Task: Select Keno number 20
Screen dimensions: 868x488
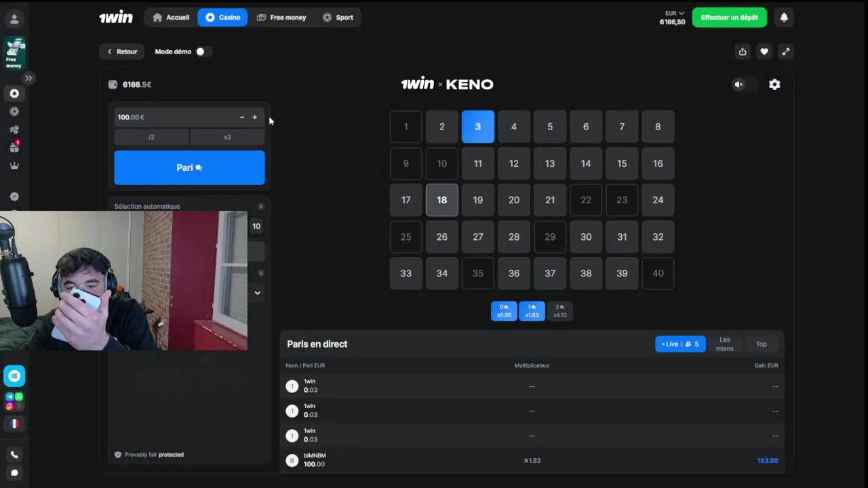Action: tap(514, 200)
